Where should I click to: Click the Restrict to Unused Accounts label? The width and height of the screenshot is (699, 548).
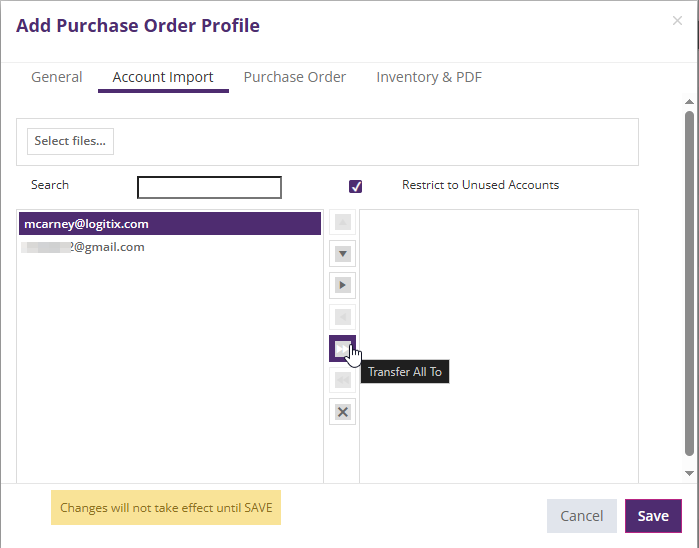[x=480, y=185]
